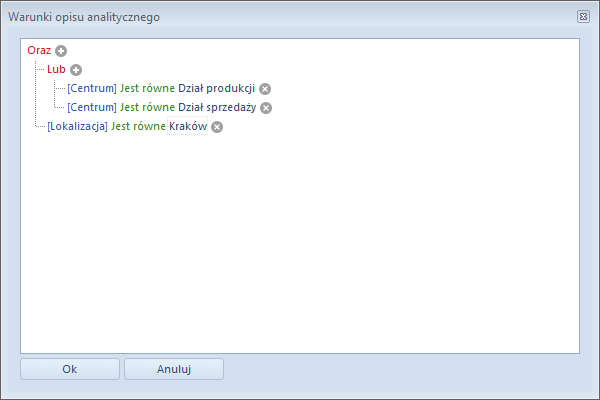
Task: Remove the Dział produkcji condition
Action: click(265, 89)
